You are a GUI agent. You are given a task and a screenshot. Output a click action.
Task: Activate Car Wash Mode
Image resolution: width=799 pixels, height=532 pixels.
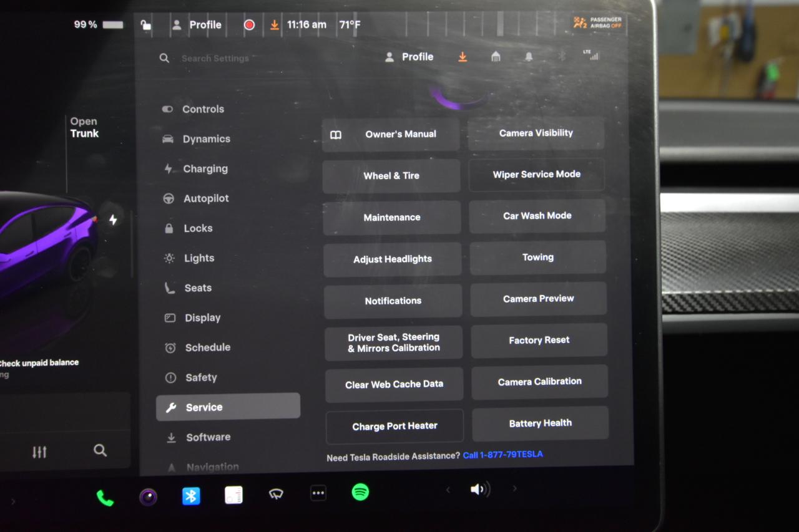[537, 216]
